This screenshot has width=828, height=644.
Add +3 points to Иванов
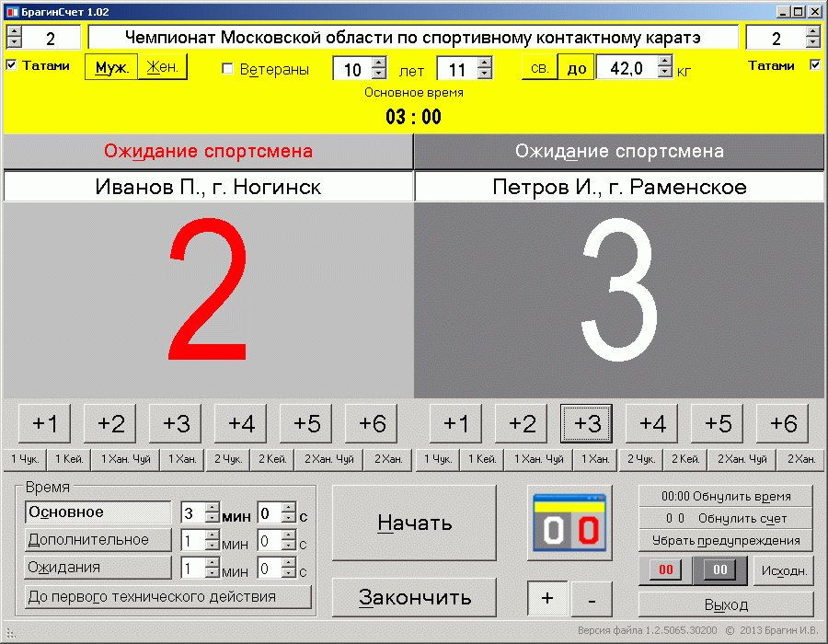click(176, 423)
